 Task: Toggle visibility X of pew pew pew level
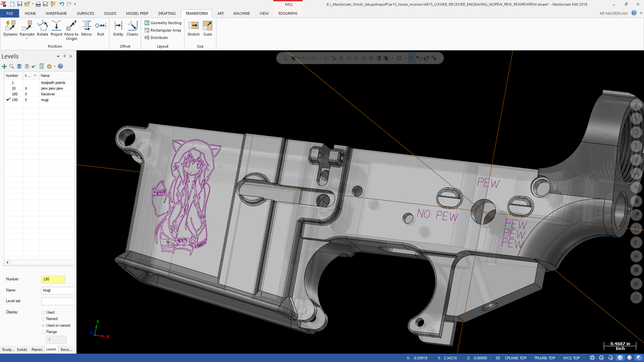26,88
